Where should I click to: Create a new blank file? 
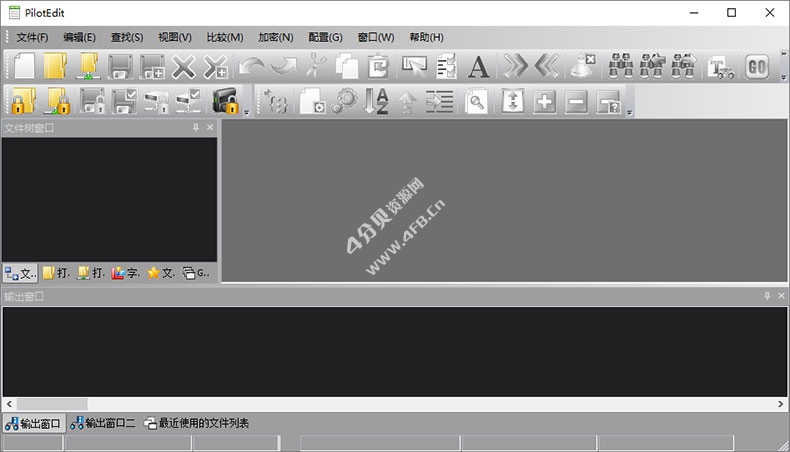pos(25,66)
